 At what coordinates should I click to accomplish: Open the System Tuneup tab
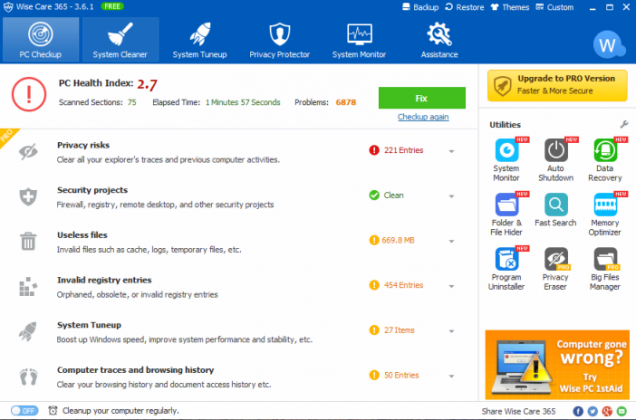[200, 39]
